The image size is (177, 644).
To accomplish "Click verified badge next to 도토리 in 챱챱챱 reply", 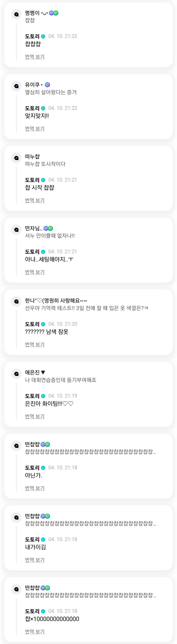I will (x=43, y=36).
